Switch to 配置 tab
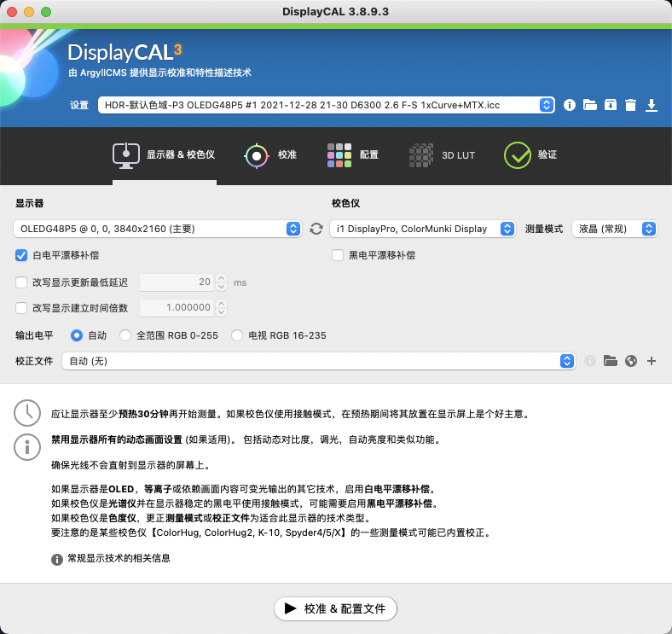Screen dimensions: 672x634 353,154
